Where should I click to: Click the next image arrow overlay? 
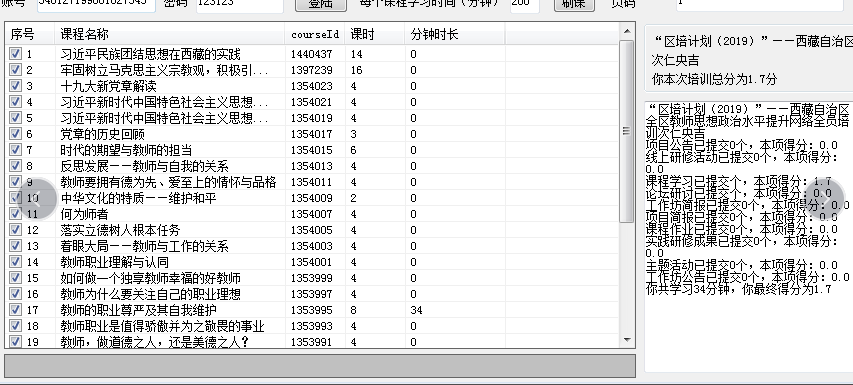825,198
